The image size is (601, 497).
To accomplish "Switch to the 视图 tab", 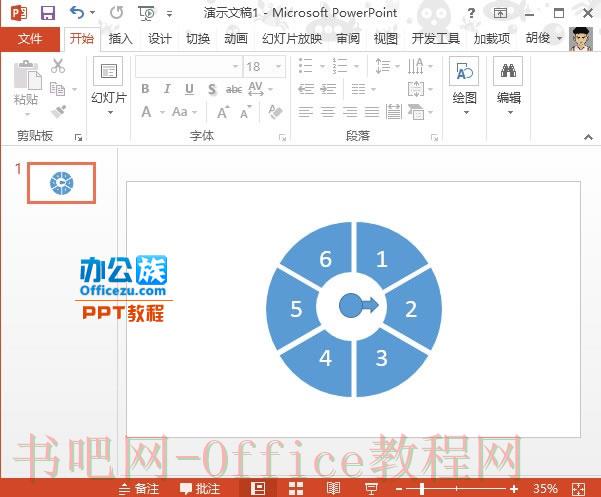I will [386, 39].
